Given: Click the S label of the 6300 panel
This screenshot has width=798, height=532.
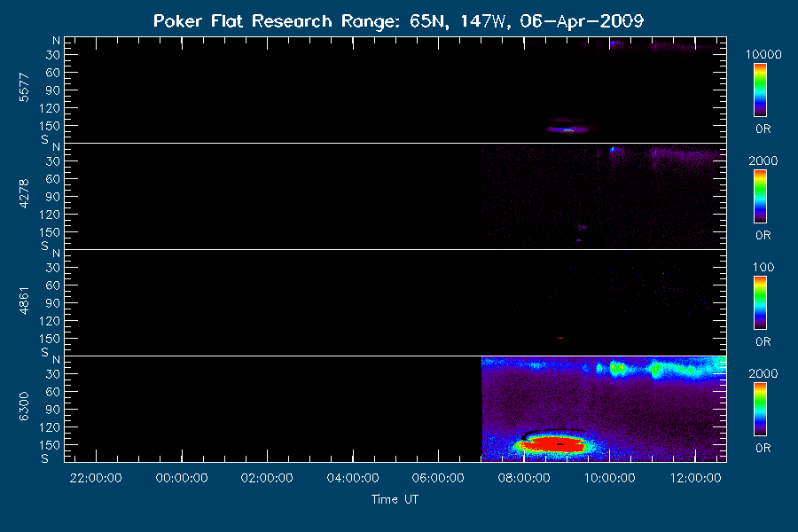Looking at the screenshot, I should (x=45, y=458).
